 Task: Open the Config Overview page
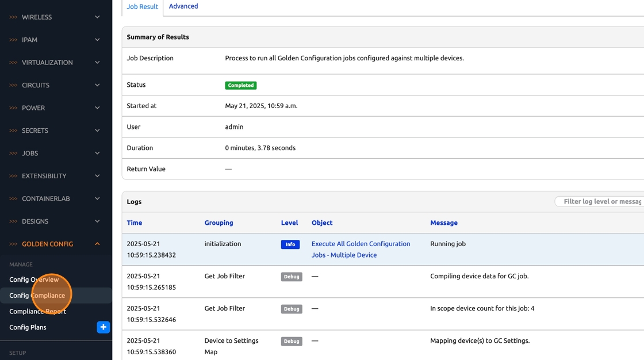click(34, 279)
